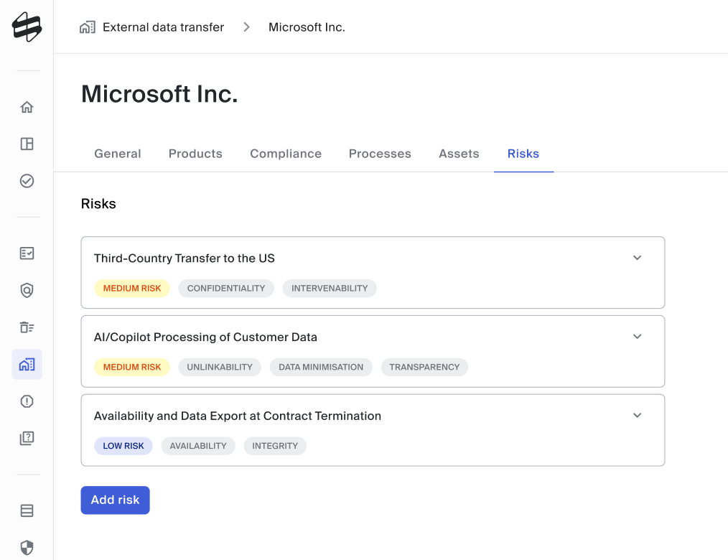The width and height of the screenshot is (728, 560).
Task: Click the building icon in the breadcrumb
Action: point(88,27)
